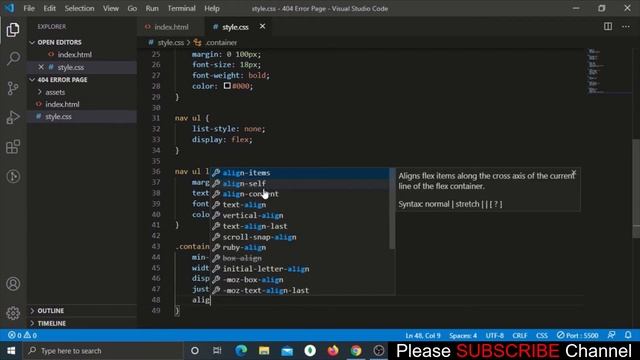Open Task View on the taskbar
The width and height of the screenshot is (640, 360).
click(x=217, y=351)
